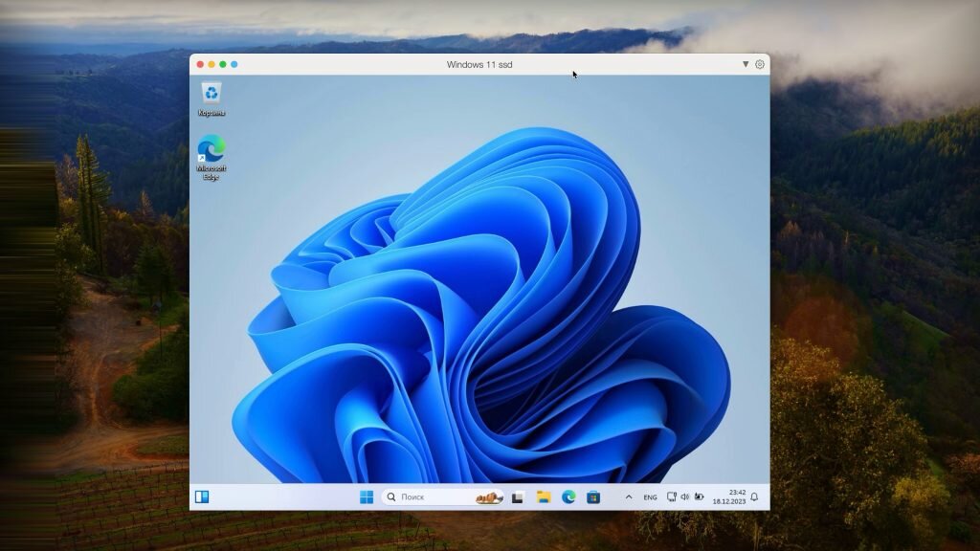
Task: Open the Parallels view dropdown triangle
Action: click(745, 64)
